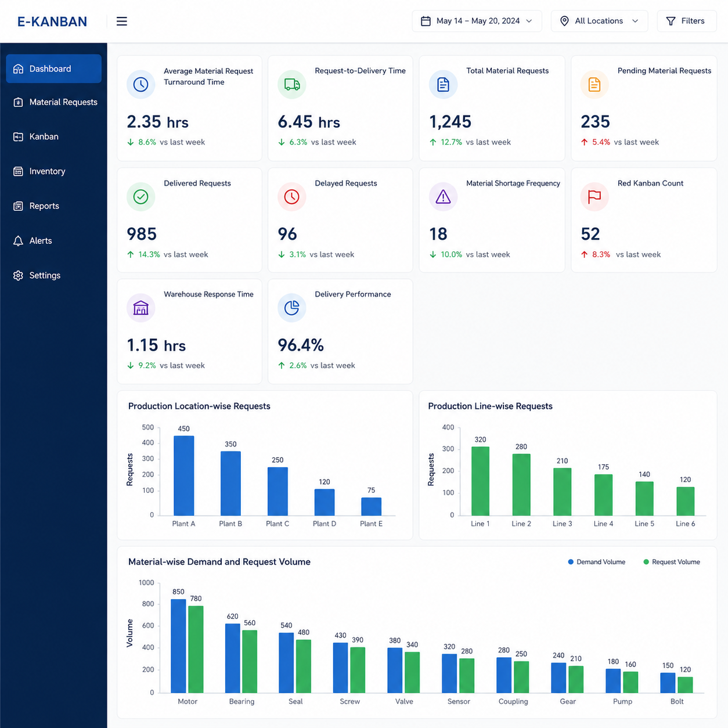Screen dimensions: 728x728
Task: Click the 1.15 hrs warehouse response value
Action: coord(156,345)
